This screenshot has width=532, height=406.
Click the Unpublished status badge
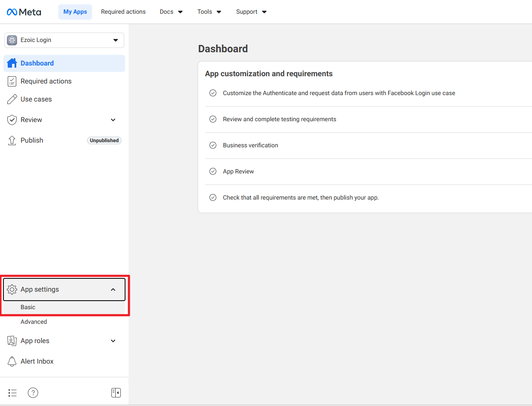pyautogui.click(x=105, y=140)
